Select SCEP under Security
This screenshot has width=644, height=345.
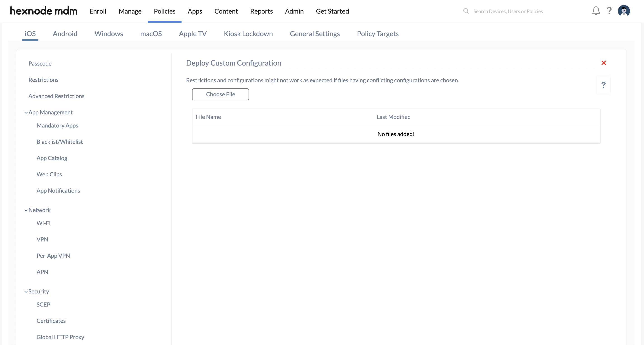click(x=43, y=305)
